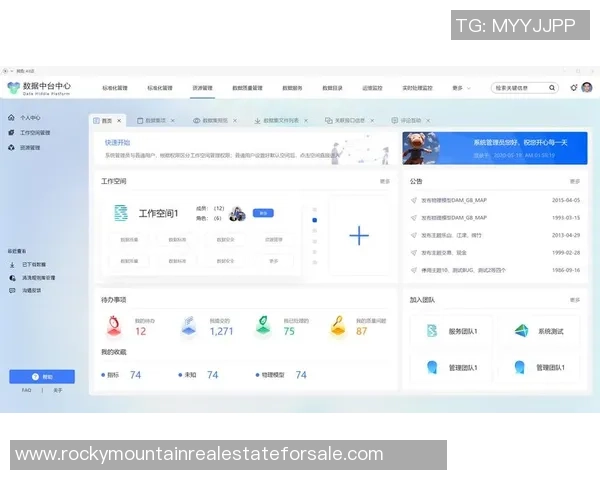Screen dimensions: 600x480
Task: Click the 指标 favorites count 74
Action: tap(135, 375)
